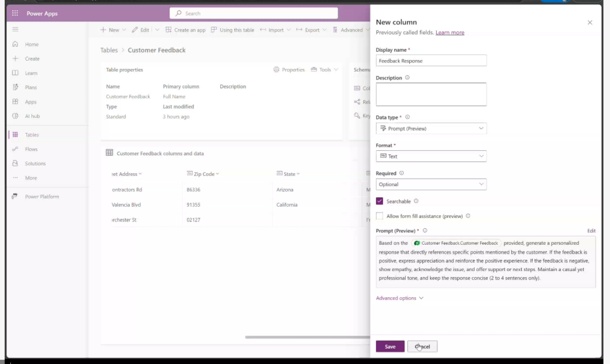Viewport: 610px width, 364px height.
Task: Click the Searchable info icon
Action: (416, 201)
